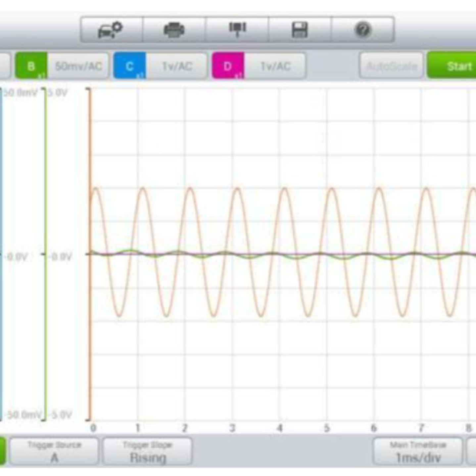Viewport: 476px width, 476px height.
Task: Toggle blue channel C on or off
Action: pyautogui.click(x=130, y=66)
